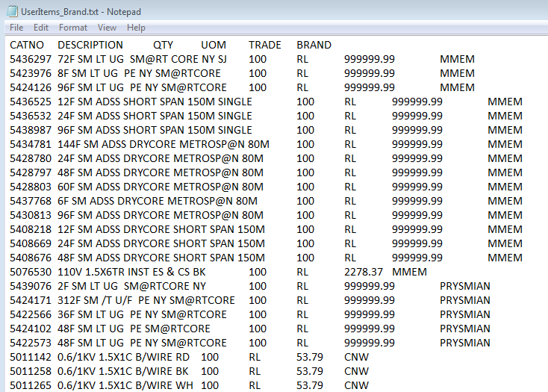548x392 pixels.
Task: Click the QTY header text
Action: [x=163, y=45]
